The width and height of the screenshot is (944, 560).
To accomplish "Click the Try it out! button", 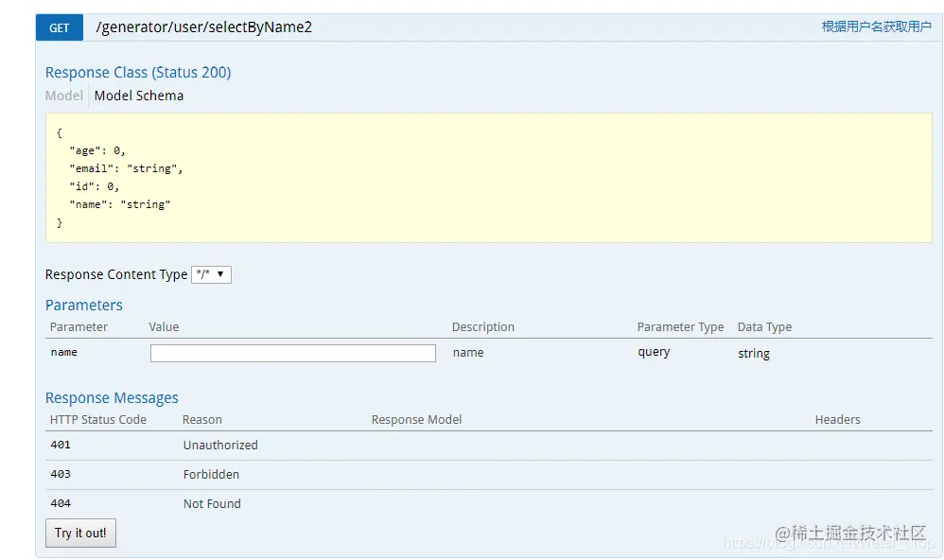I will pyautogui.click(x=80, y=533).
